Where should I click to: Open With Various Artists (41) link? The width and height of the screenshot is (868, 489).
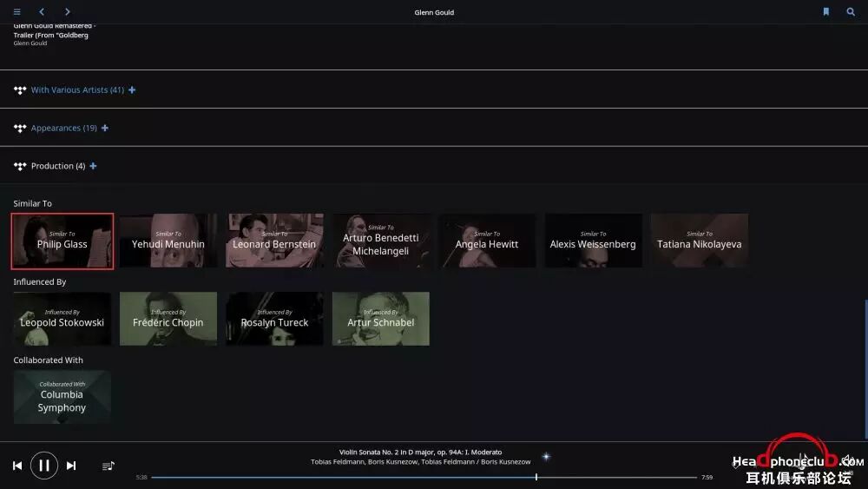point(77,89)
